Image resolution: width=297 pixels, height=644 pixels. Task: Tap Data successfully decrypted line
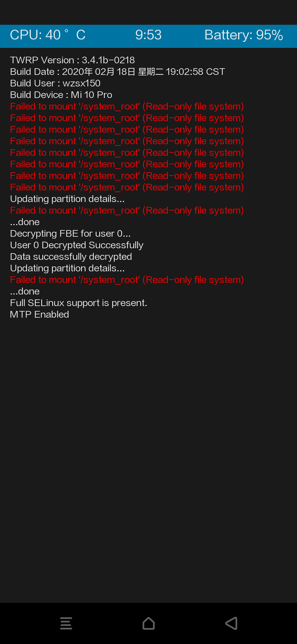[71, 256]
